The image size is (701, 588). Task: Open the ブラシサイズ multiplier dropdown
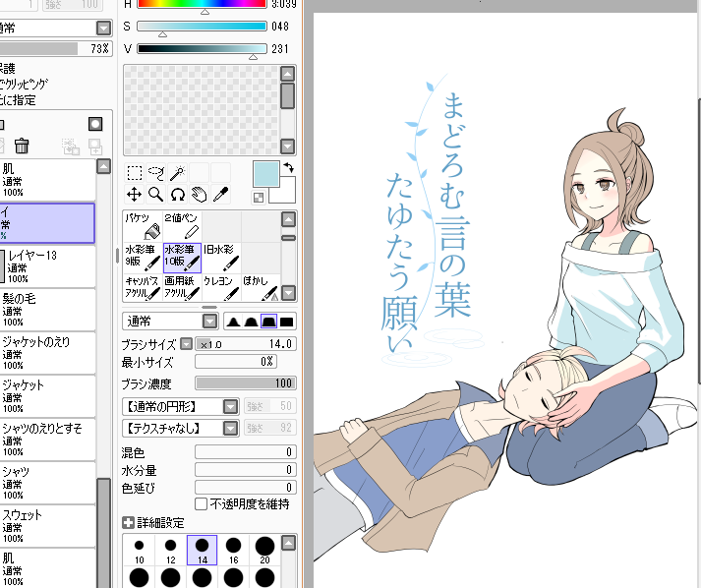tap(186, 344)
